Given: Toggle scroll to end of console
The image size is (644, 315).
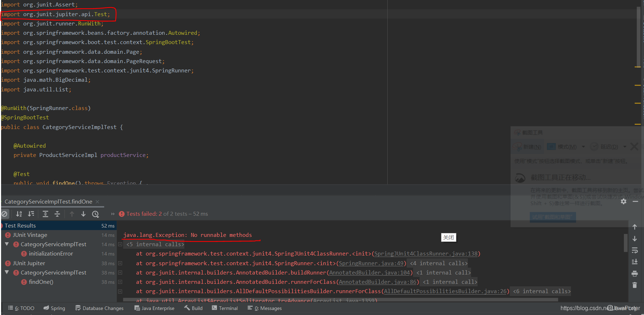Looking at the screenshot, I should pyautogui.click(x=635, y=262).
